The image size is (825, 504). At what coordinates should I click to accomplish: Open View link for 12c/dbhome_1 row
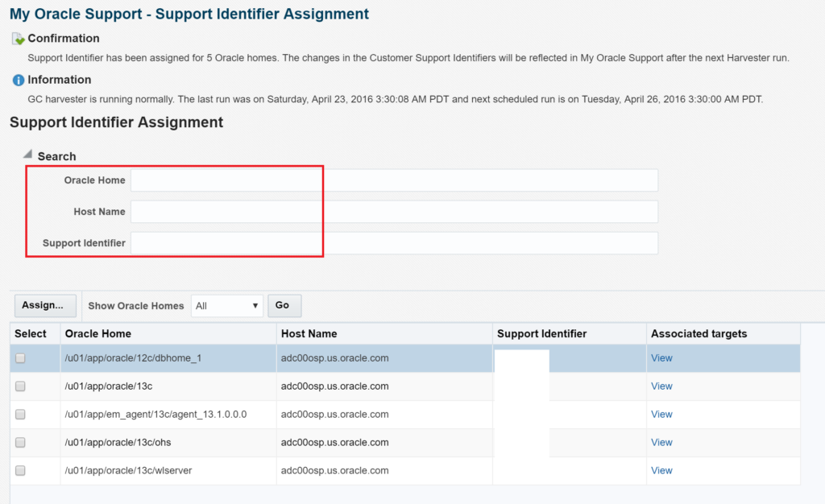[x=661, y=358]
